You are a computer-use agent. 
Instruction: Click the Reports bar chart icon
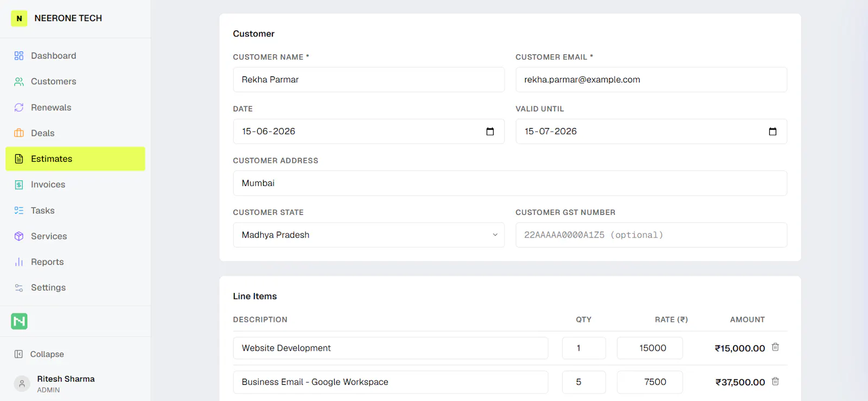pyautogui.click(x=19, y=262)
